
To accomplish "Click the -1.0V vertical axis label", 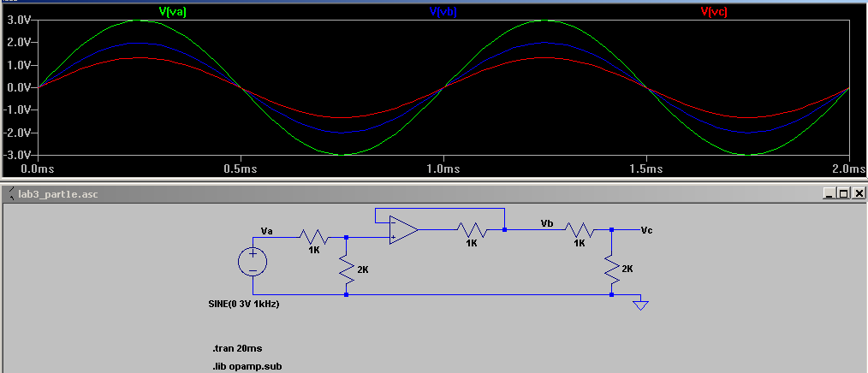I will click(16, 110).
